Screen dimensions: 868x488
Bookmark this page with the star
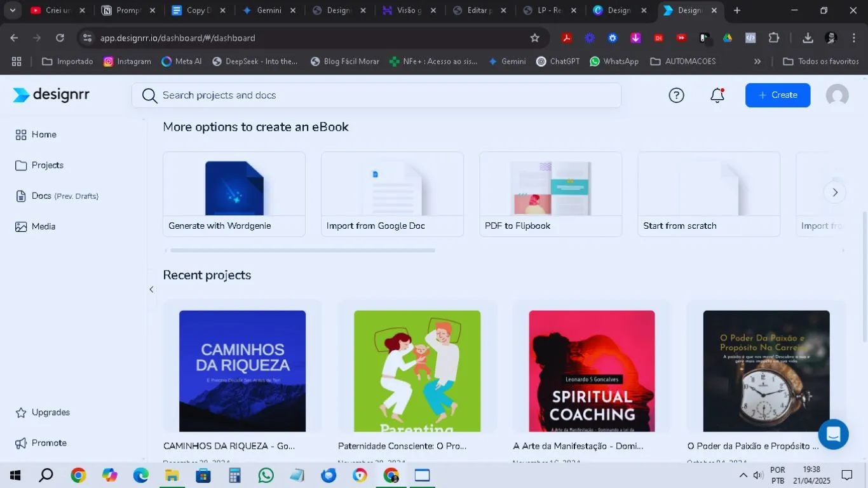[x=535, y=38]
